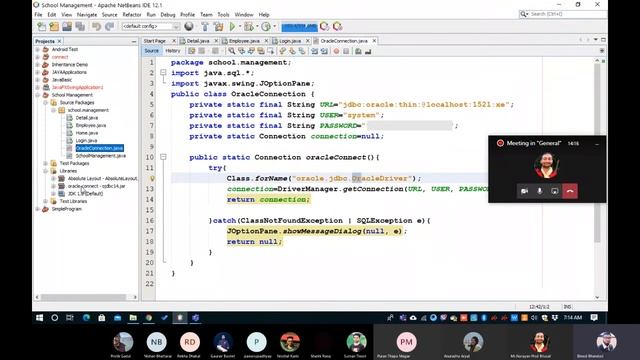Switch to the History view button

click(173, 51)
